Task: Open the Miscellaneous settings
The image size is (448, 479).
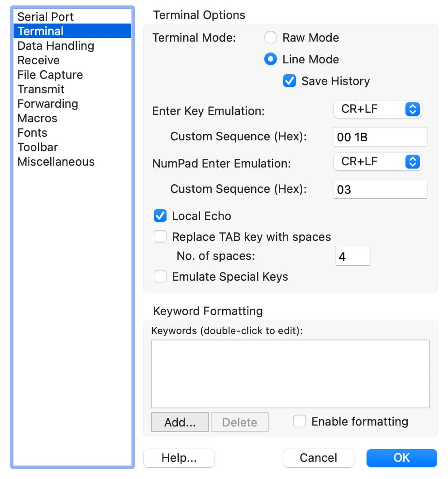Action: point(72,162)
